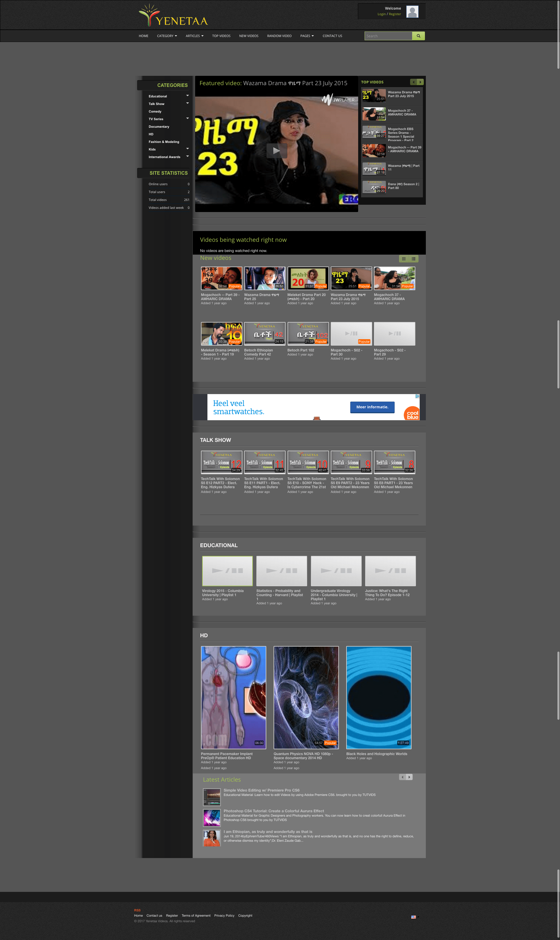Viewport: 560px width, 940px height.
Task: Switch New videos to list view
Action: tap(413, 259)
